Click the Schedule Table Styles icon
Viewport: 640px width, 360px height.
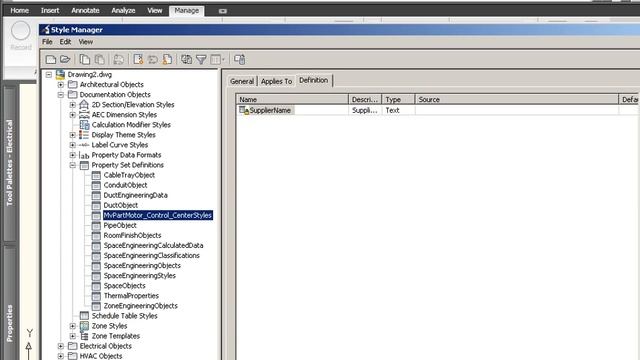point(84,316)
